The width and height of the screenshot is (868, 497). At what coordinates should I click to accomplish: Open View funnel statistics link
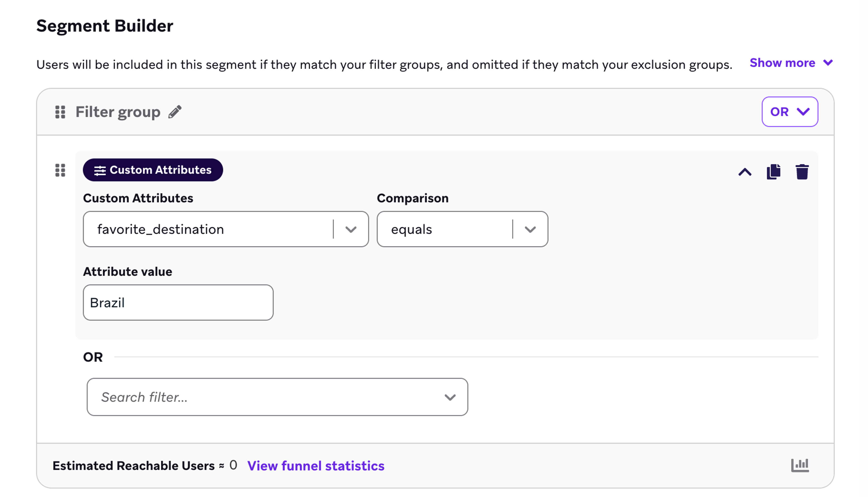(x=316, y=466)
